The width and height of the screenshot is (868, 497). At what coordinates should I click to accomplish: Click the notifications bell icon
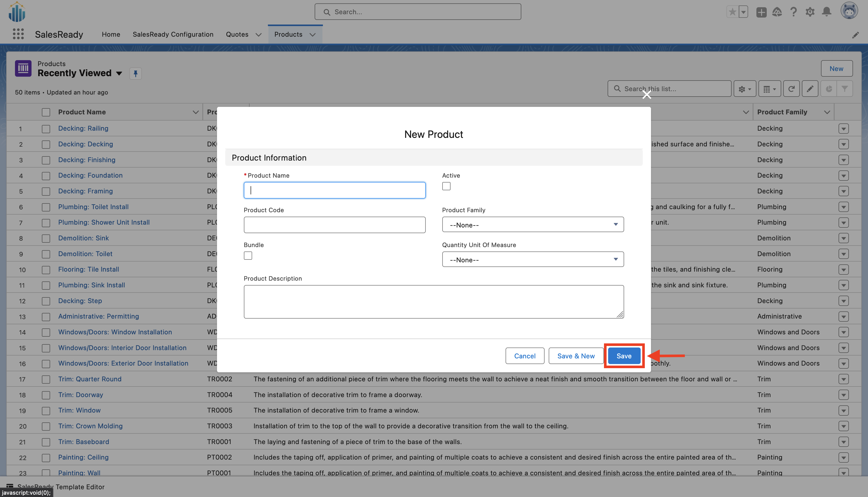826,12
